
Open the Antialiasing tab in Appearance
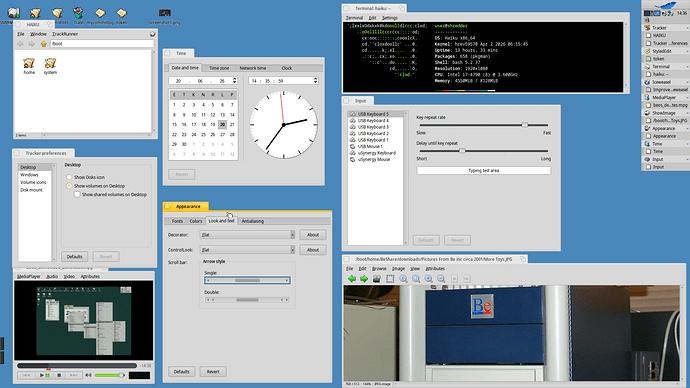click(253, 221)
